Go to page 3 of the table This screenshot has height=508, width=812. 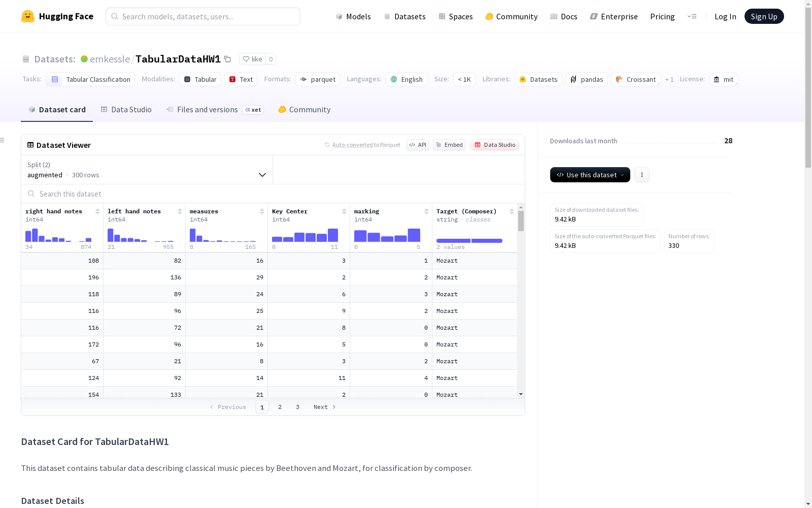point(297,407)
